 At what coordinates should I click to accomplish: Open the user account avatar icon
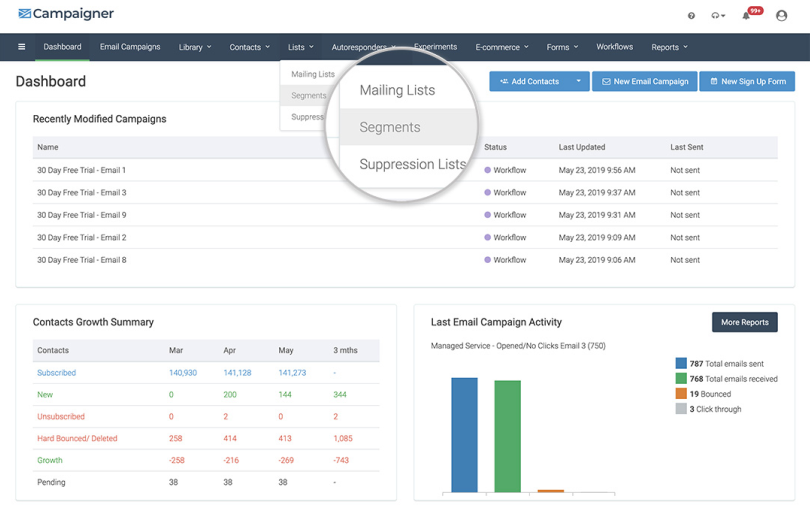point(782,15)
